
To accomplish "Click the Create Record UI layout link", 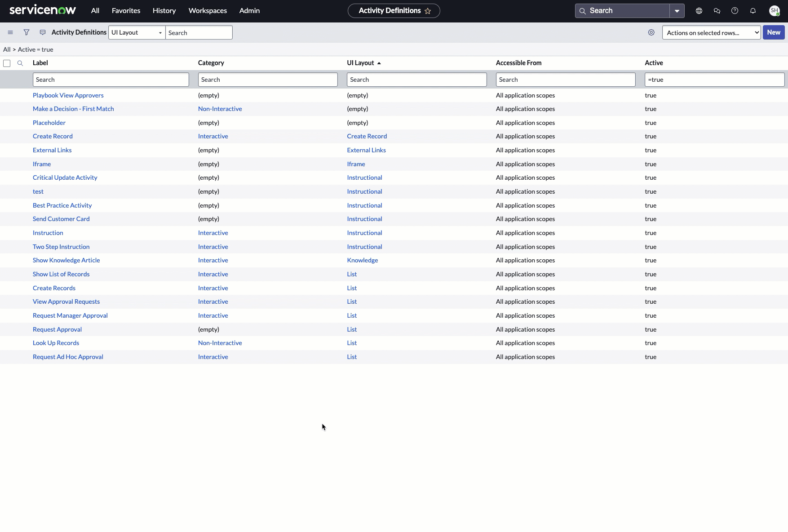I will pyautogui.click(x=367, y=136).
